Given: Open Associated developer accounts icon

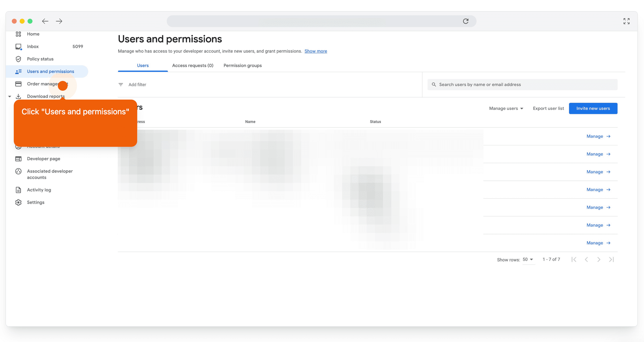Looking at the screenshot, I should 18,171.
